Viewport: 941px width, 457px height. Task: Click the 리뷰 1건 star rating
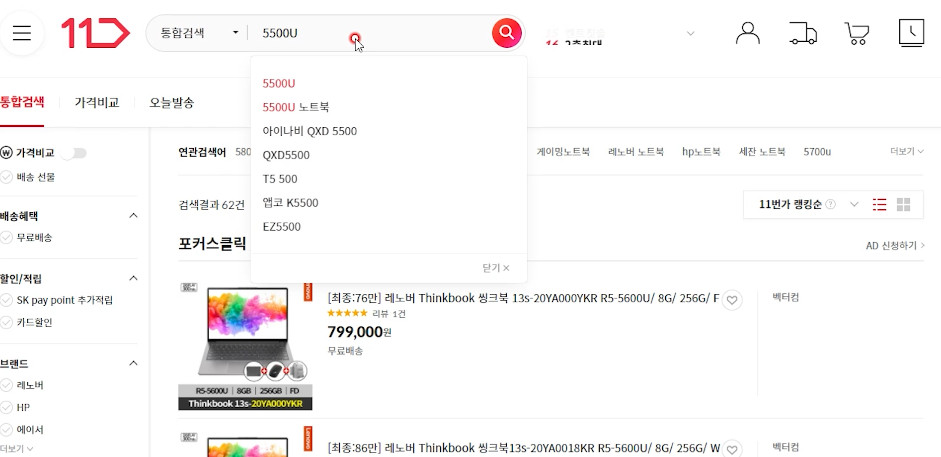[366, 314]
